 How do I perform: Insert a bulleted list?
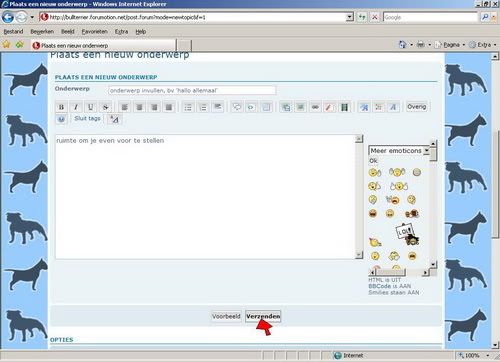point(188,107)
